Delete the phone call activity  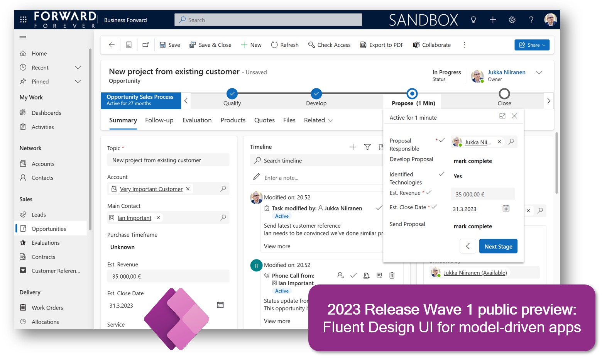392,275
